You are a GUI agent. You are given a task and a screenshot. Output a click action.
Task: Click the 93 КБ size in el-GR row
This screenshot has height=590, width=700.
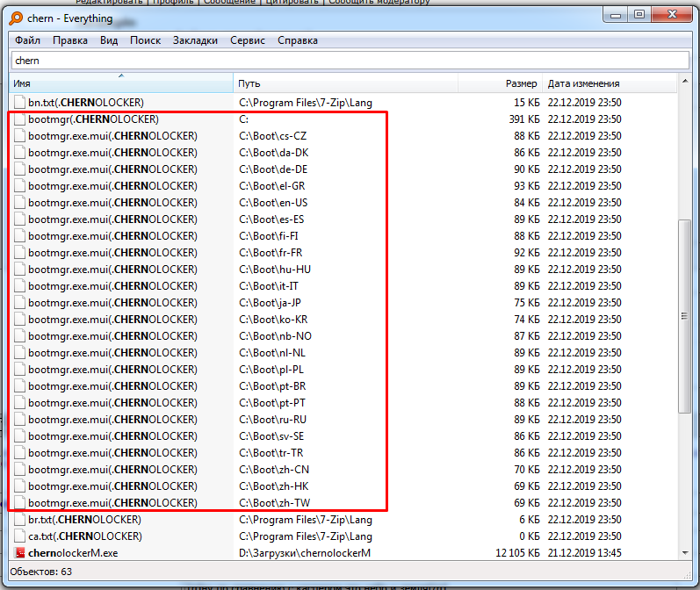pos(527,186)
